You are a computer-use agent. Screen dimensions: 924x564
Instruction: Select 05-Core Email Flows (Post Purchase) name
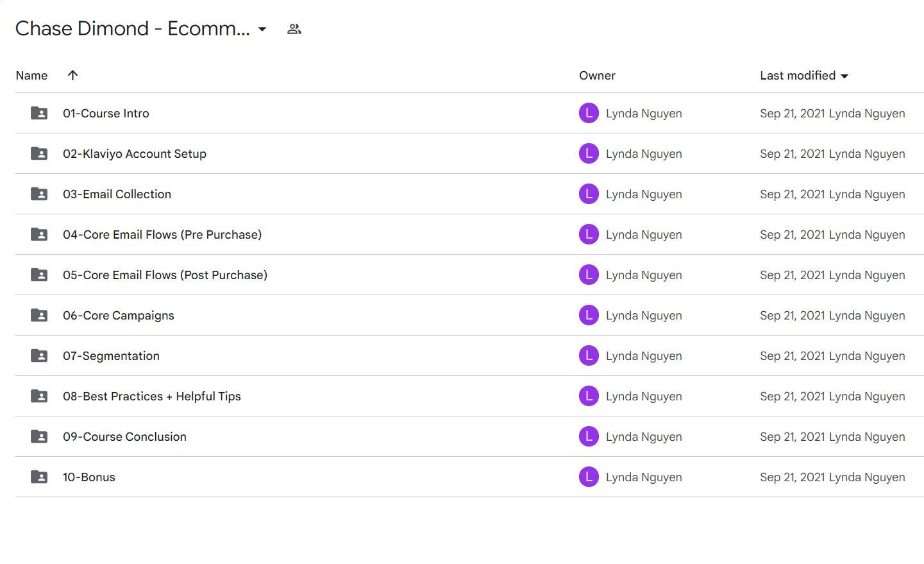pyautogui.click(x=165, y=275)
